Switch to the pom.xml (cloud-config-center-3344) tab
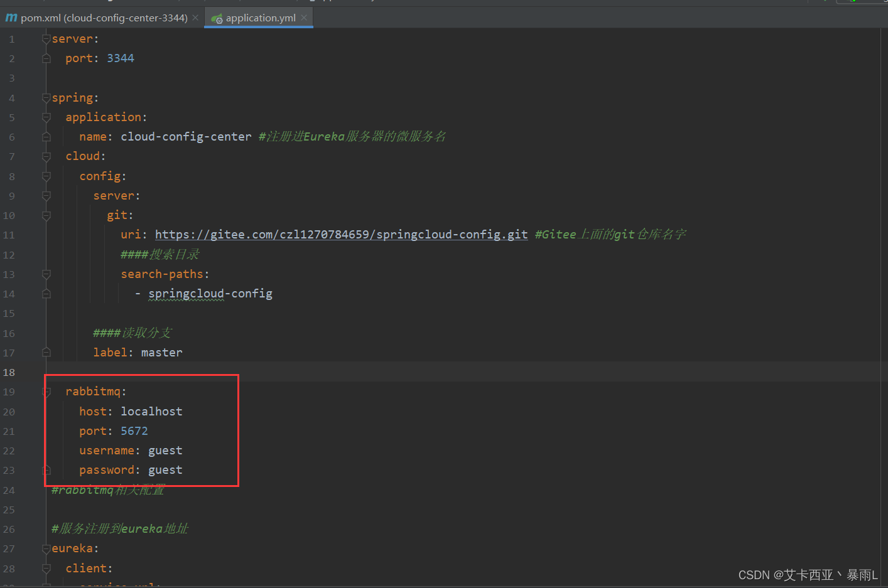 click(104, 18)
